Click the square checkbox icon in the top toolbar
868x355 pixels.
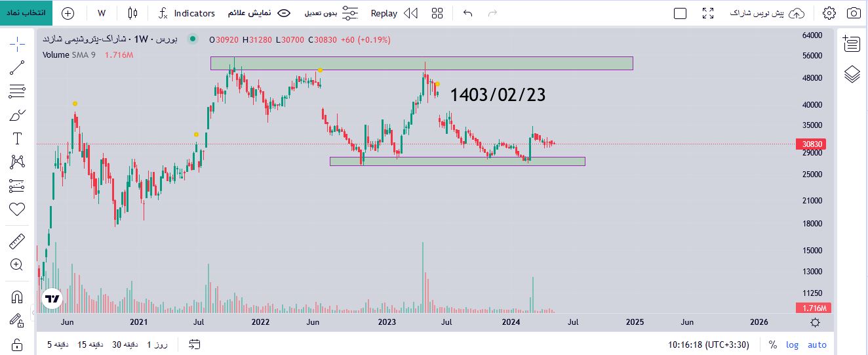[x=681, y=13]
